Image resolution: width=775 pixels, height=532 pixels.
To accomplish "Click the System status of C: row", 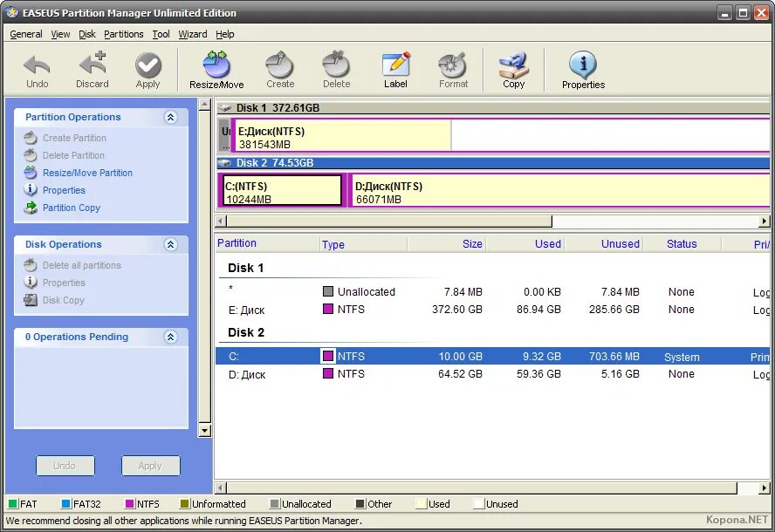I will point(682,357).
